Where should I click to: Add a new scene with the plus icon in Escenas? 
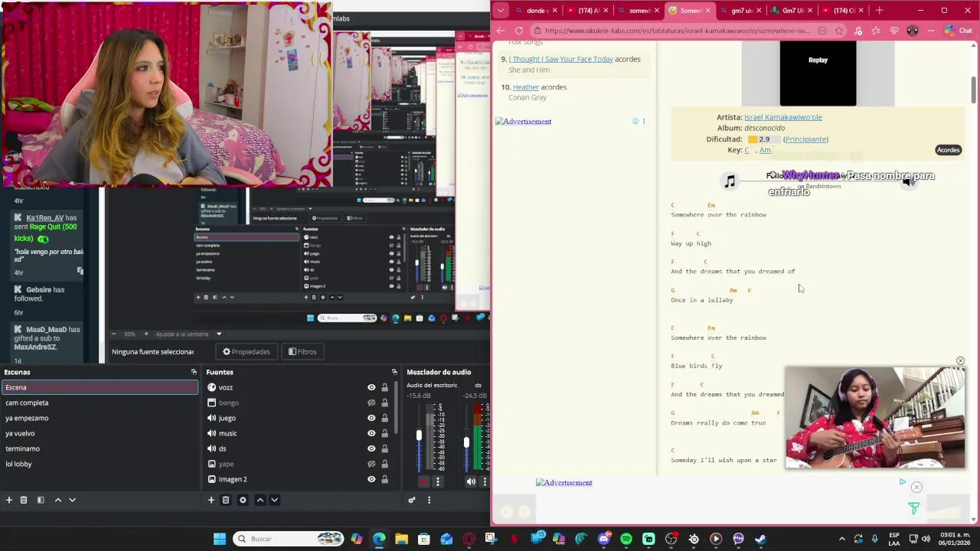(9, 500)
